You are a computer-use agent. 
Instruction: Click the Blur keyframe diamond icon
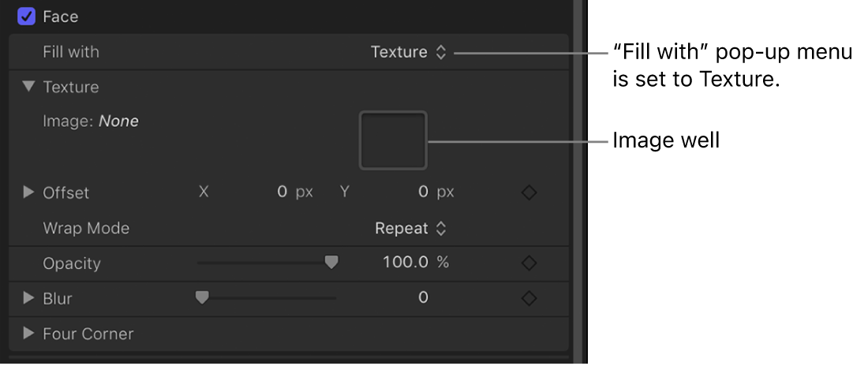[529, 298]
